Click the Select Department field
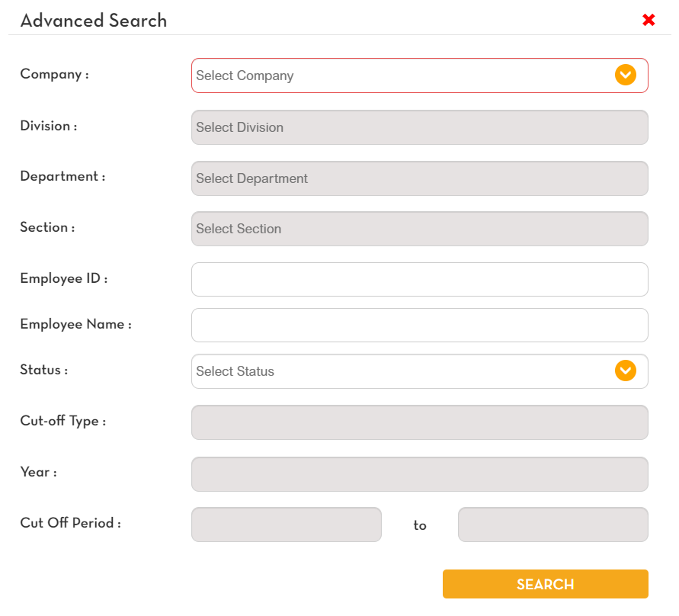 (420, 178)
